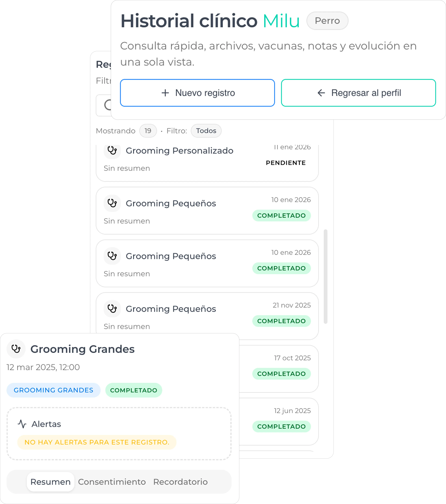Image resolution: width=446 pixels, height=504 pixels.
Task: Click the records list scrollbar thumb
Action: point(326,276)
